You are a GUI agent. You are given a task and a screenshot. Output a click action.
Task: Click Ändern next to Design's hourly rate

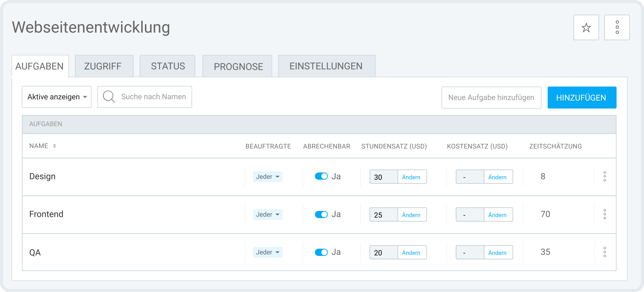coord(411,177)
